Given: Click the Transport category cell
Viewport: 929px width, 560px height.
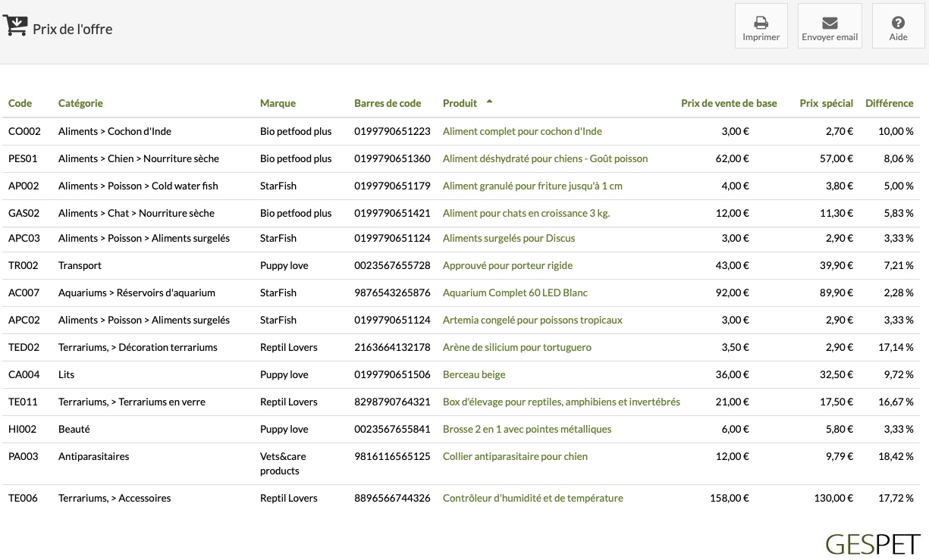Looking at the screenshot, I should pyautogui.click(x=80, y=265).
